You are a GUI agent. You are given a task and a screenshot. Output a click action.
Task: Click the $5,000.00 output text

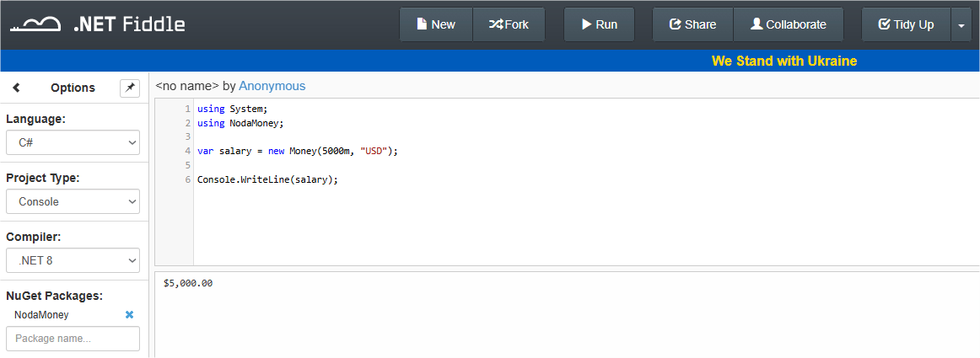coord(188,284)
